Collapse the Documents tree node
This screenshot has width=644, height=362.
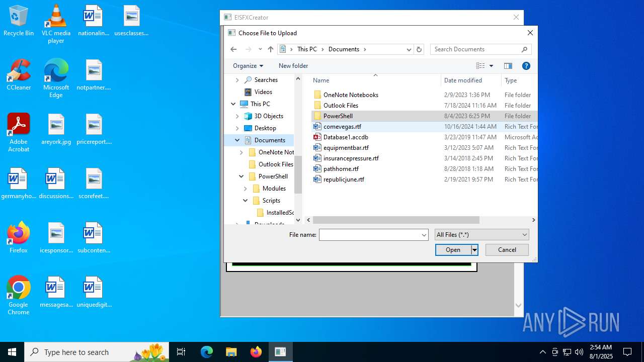[x=237, y=140]
